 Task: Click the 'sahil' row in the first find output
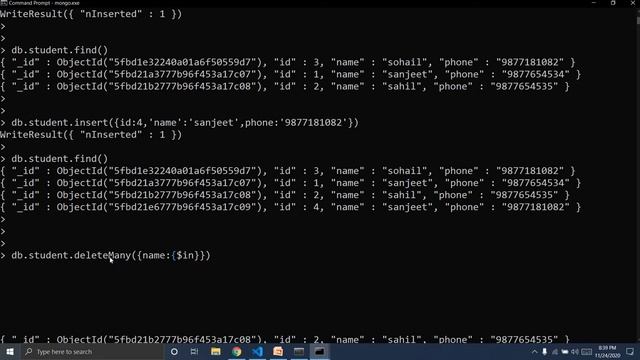285,87
